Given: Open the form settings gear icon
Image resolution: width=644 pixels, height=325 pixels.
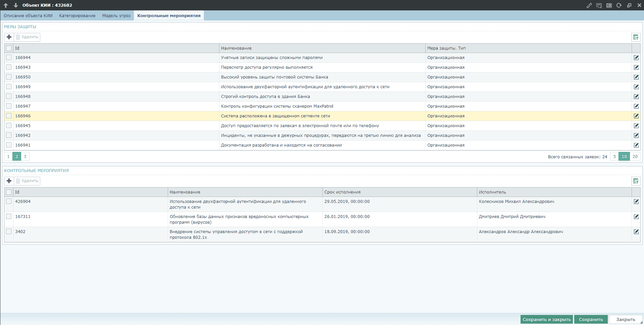Looking at the screenshot, I should (609, 5).
